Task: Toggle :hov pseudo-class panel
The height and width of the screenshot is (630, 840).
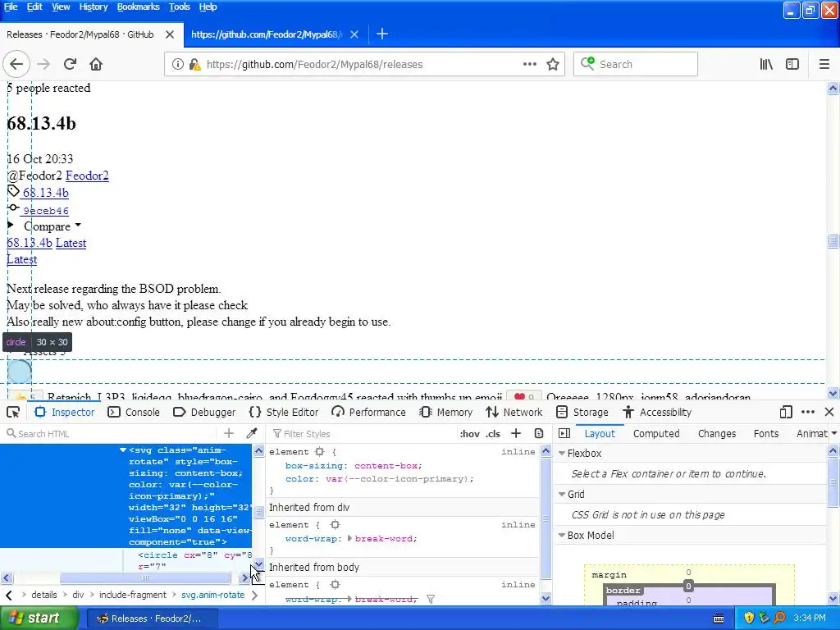Action: (x=470, y=434)
